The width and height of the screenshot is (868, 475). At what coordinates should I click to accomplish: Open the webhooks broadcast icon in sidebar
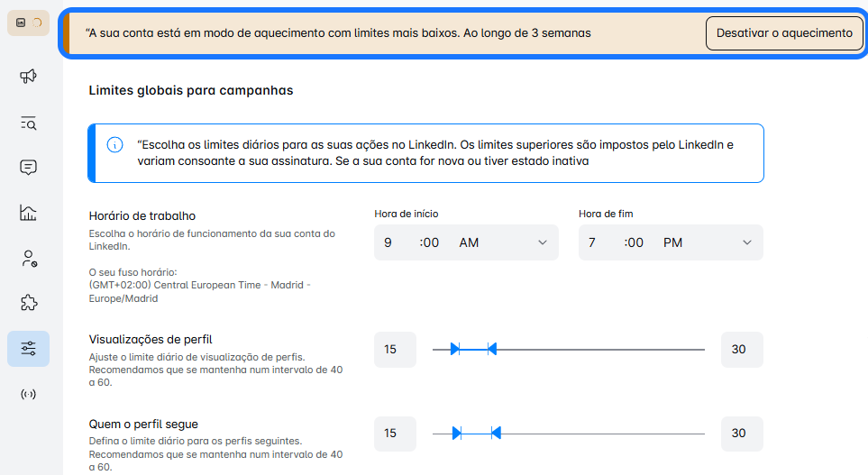point(28,394)
